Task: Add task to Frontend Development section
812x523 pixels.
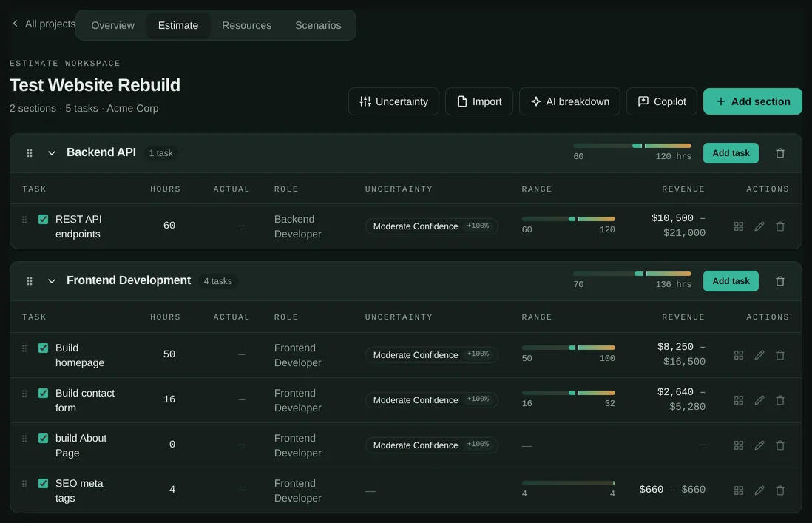Action: tap(731, 281)
